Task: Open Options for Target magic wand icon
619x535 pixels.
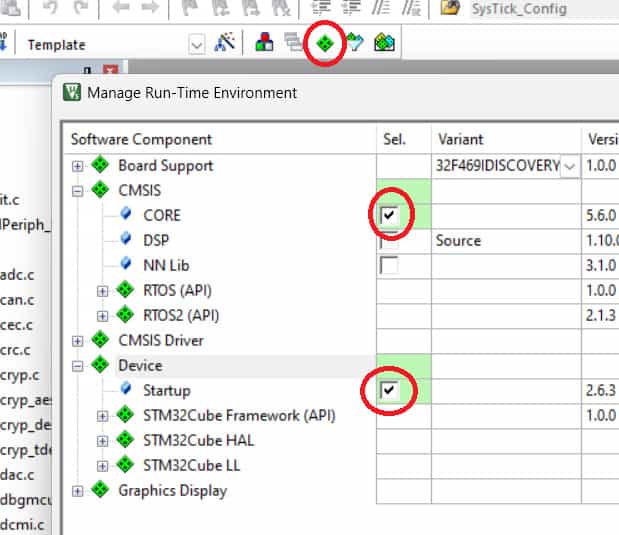Action: tap(224, 42)
